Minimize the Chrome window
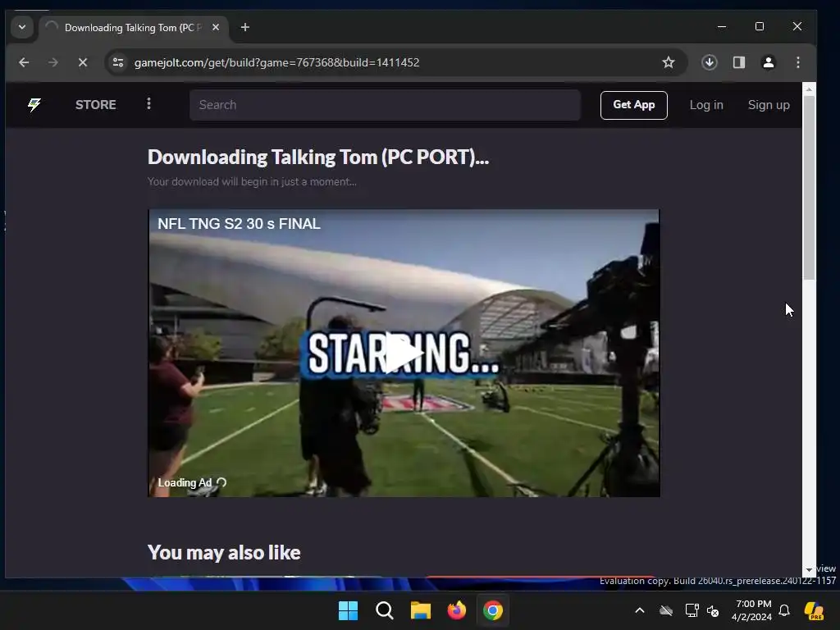Screen dimensions: 840x630 pyautogui.click(x=722, y=26)
